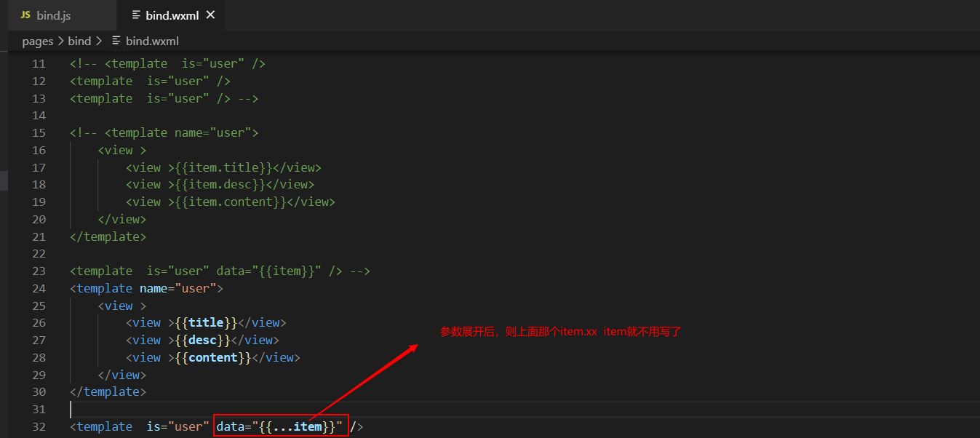Image resolution: width=980 pixels, height=438 pixels.
Task: Click the </template> closing tag on line 30
Action: (x=108, y=392)
